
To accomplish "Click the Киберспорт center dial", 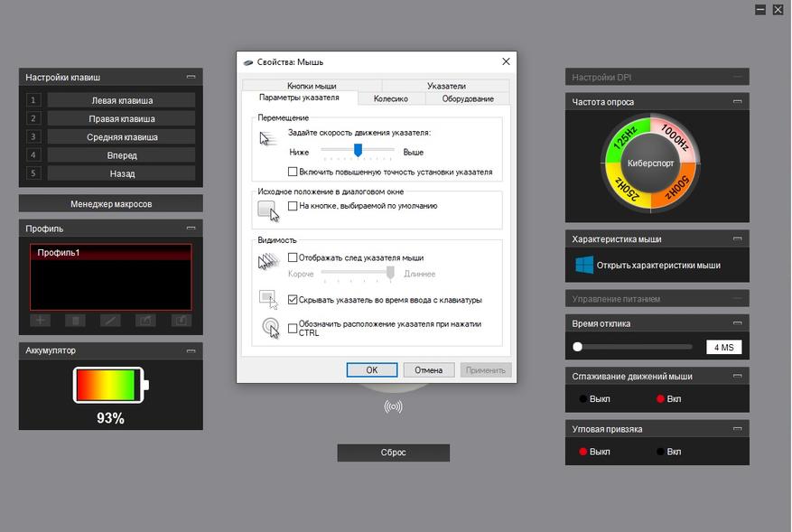I will click(x=650, y=163).
